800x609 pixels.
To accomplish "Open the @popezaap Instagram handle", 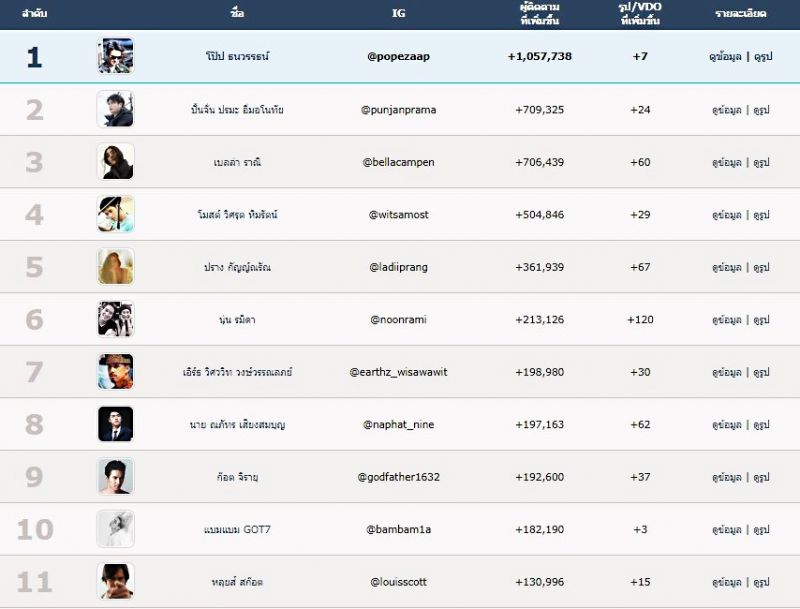I will pos(399,57).
